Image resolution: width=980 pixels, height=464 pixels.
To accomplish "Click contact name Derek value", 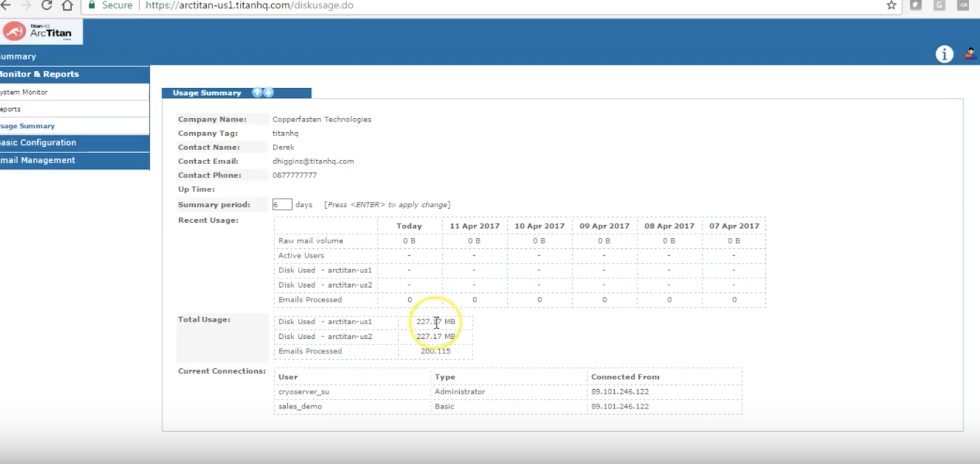I will [x=283, y=147].
